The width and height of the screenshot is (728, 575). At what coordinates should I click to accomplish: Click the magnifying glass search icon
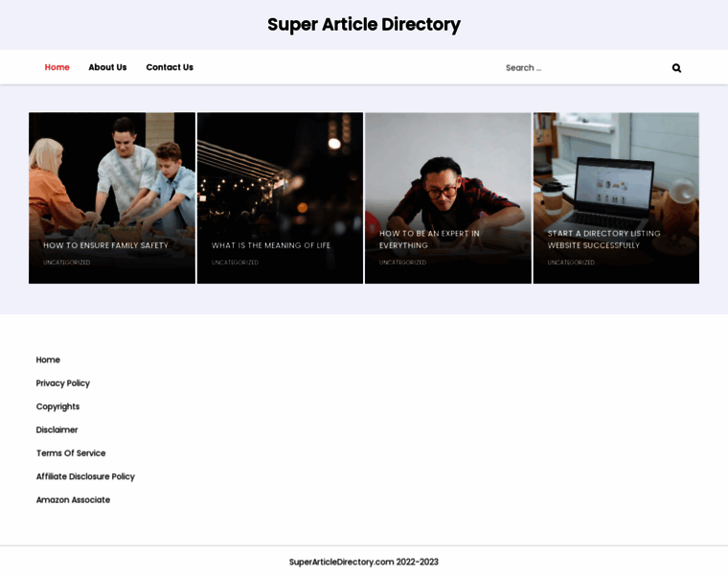[x=676, y=68]
